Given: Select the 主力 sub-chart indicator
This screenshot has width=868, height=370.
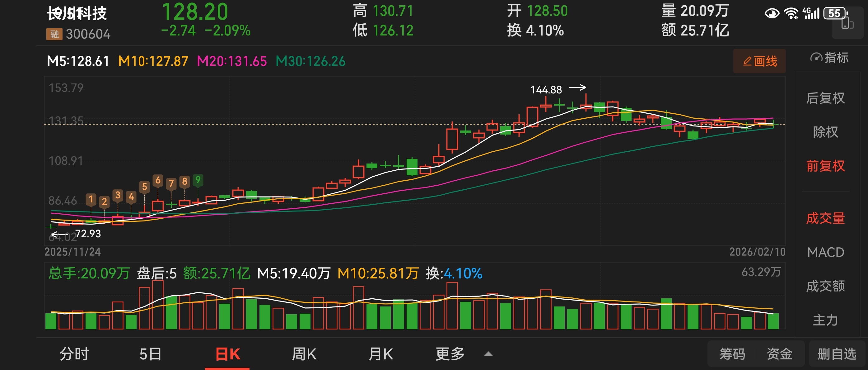Looking at the screenshot, I should click(x=825, y=320).
